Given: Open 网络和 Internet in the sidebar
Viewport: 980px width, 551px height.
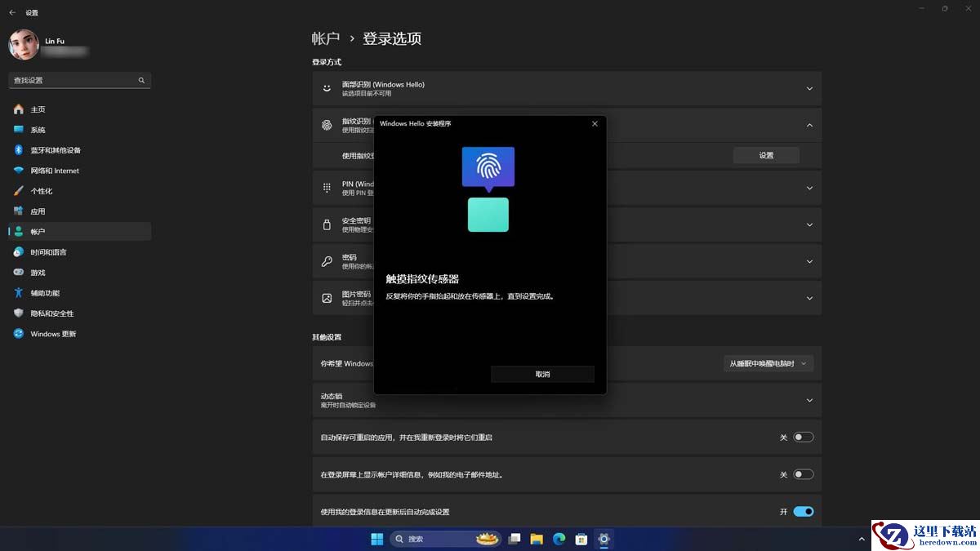Looking at the screenshot, I should pyautogui.click(x=80, y=171).
